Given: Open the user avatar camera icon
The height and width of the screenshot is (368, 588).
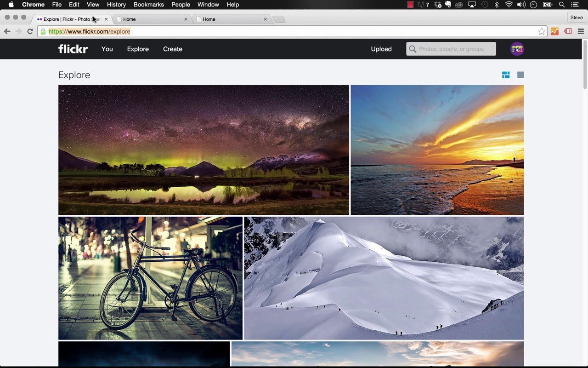Looking at the screenshot, I should pos(517,49).
